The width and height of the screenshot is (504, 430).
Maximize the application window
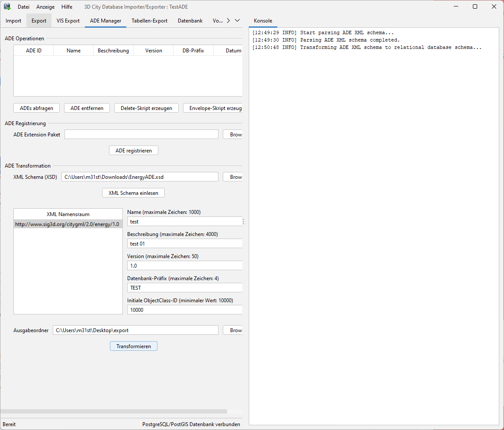[x=475, y=7]
